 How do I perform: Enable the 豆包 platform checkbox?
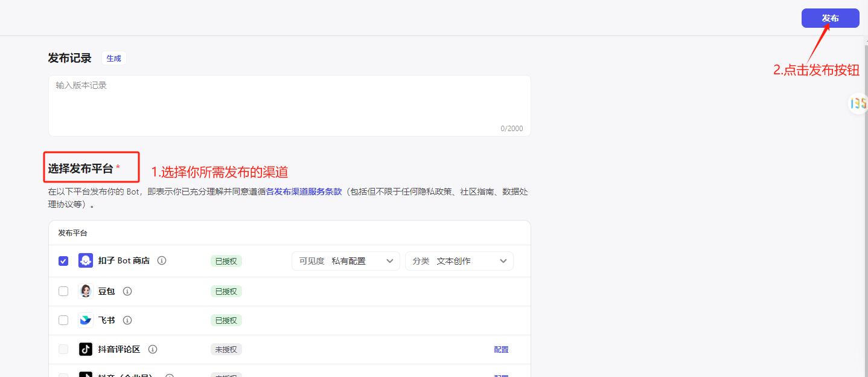(x=63, y=291)
